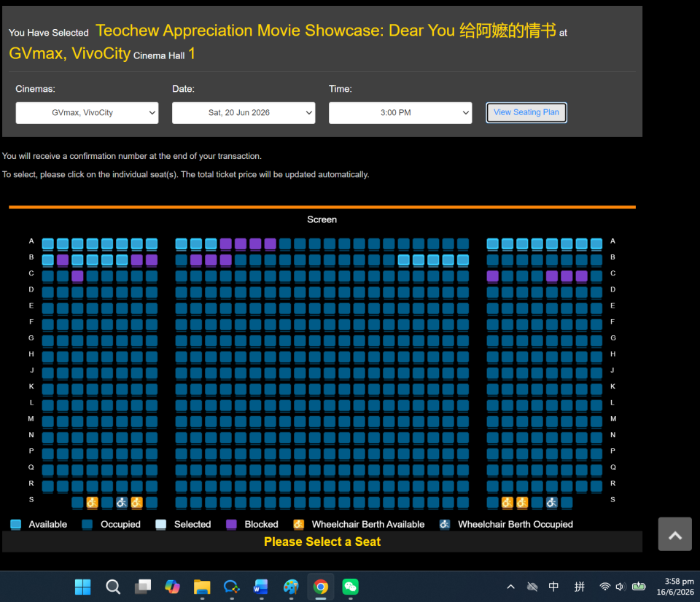
Task: Select the second available wheelchair berth in row S left block
Action: coord(136,502)
